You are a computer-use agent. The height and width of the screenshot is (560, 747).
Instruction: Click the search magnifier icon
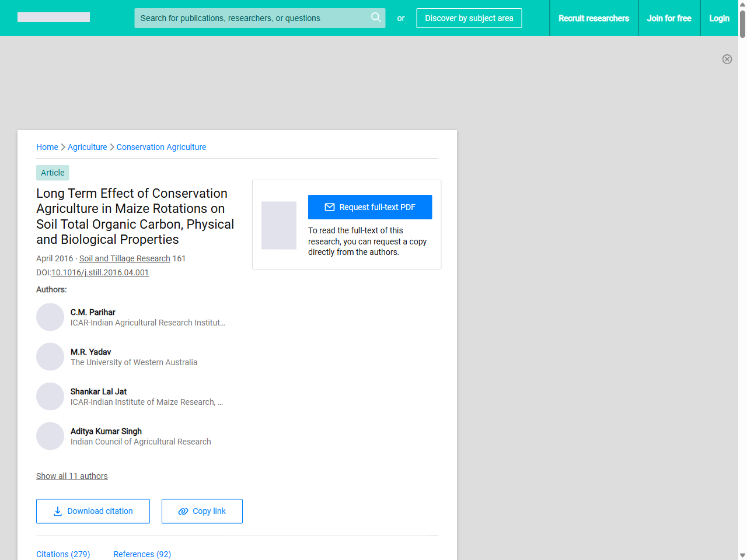pos(376,17)
